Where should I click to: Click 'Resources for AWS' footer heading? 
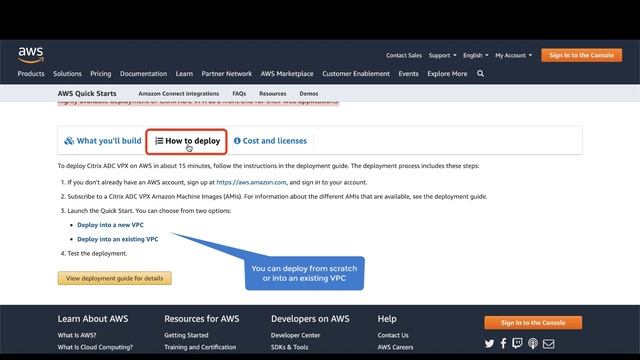click(202, 319)
